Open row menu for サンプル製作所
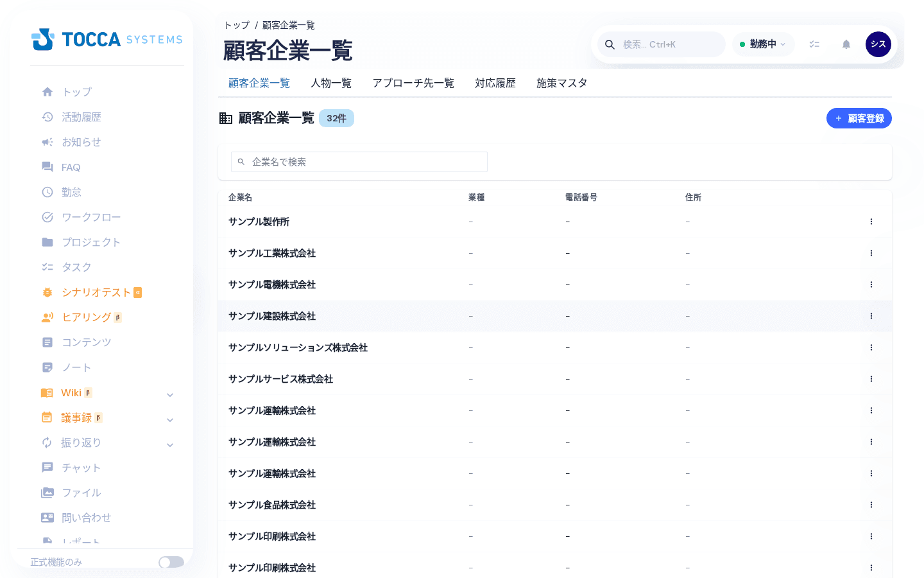The image size is (924, 578). pos(871,222)
